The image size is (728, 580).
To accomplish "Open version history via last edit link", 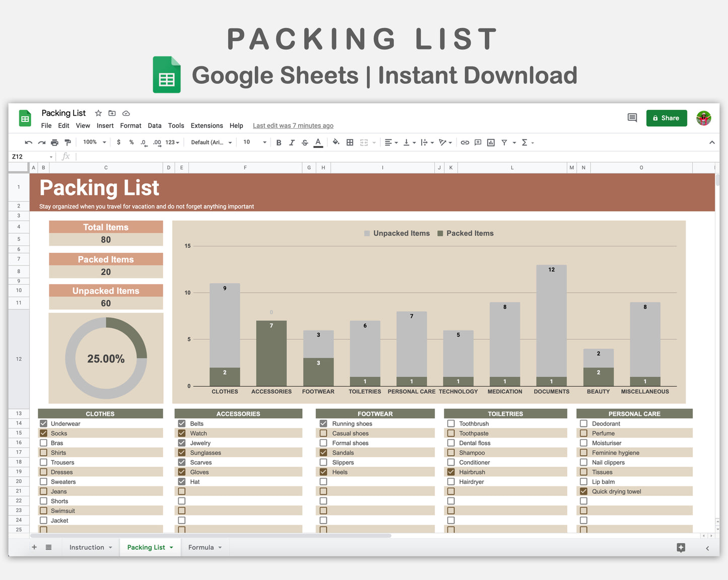I will pyautogui.click(x=293, y=125).
